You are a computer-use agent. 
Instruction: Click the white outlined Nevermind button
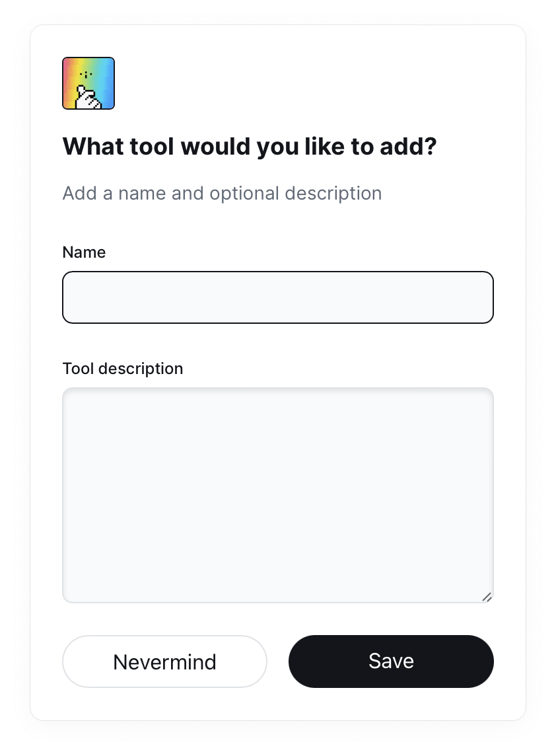pos(164,661)
